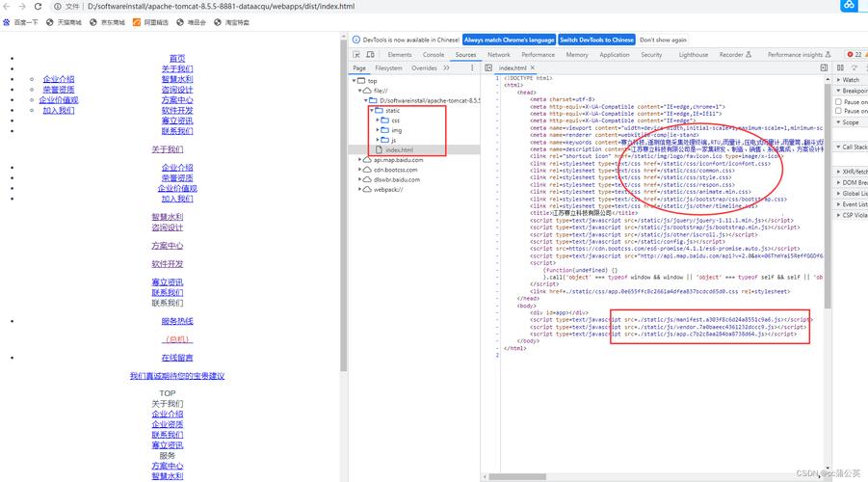Expand dlswbr.baidu.com domain node
The height and width of the screenshot is (482, 868).
click(360, 179)
